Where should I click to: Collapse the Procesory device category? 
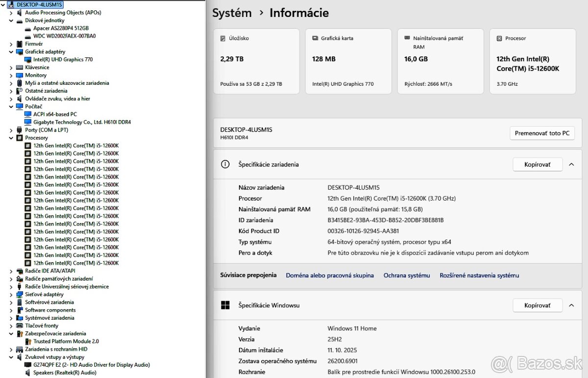click(x=11, y=138)
